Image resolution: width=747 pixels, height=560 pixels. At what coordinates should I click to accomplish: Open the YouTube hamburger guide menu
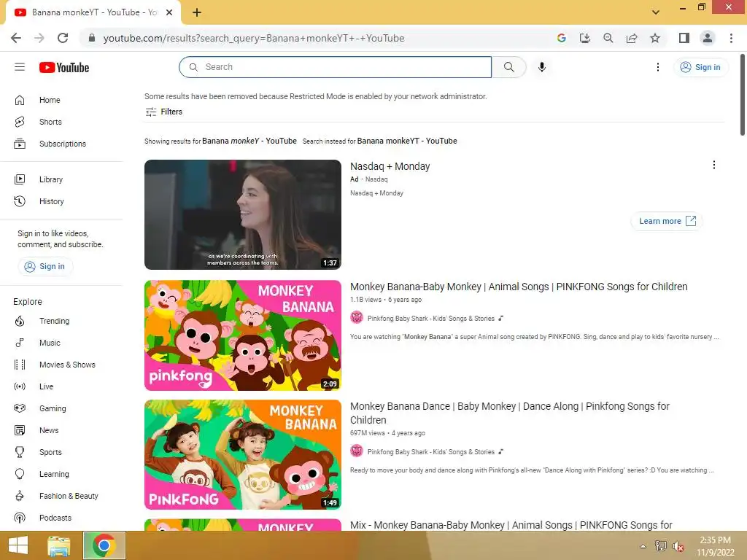click(20, 67)
